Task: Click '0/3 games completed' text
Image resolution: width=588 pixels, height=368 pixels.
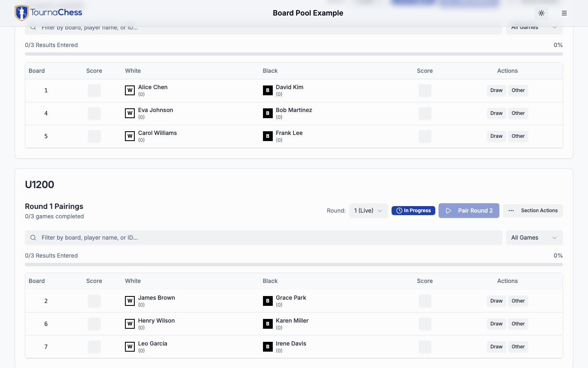Action: point(54,216)
